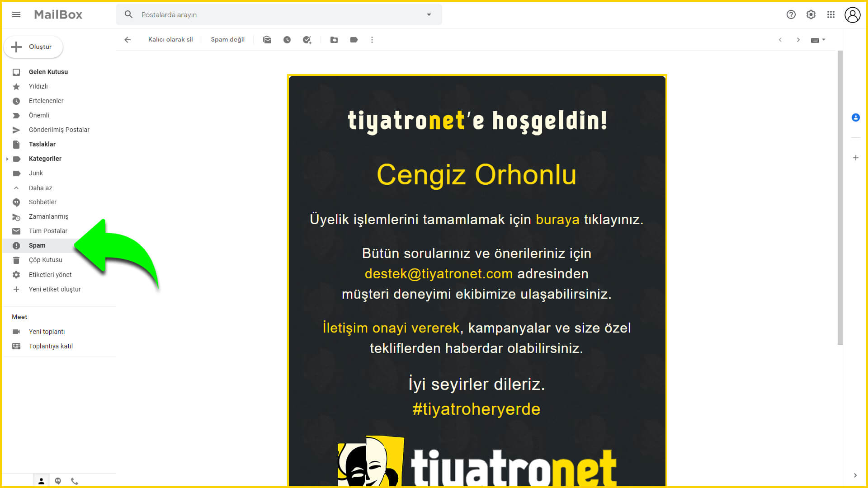Open the Hangouts chat bubble icon at bottom
Image resolution: width=868 pixels, height=488 pixels.
(x=58, y=481)
